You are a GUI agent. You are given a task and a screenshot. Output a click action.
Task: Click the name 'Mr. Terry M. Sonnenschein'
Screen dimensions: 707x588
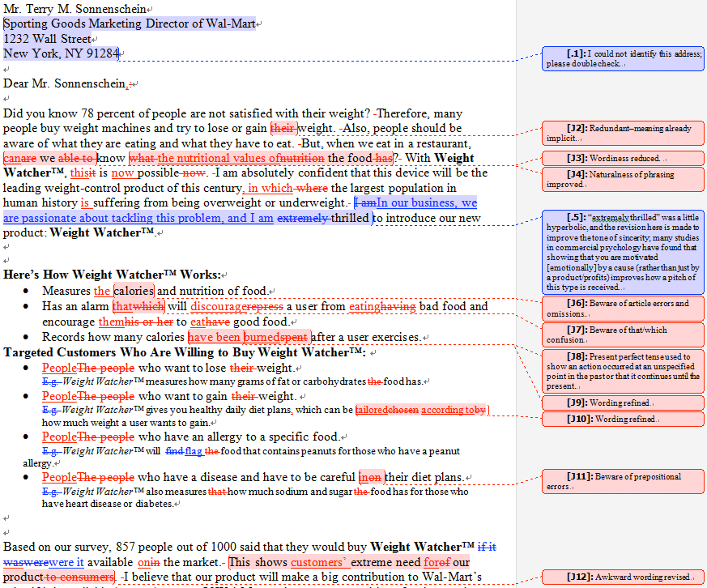click(x=75, y=9)
